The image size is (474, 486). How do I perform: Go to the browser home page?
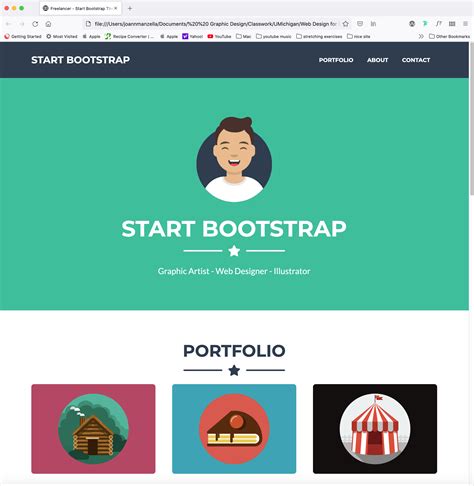click(48, 24)
